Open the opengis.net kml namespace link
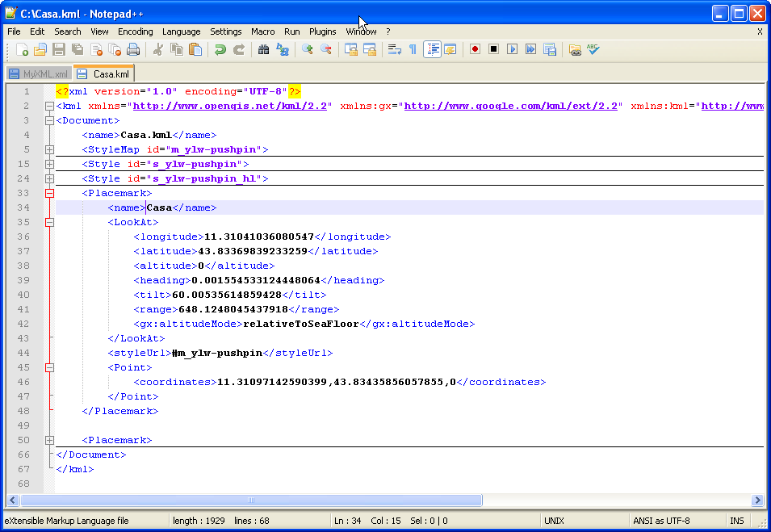 click(x=229, y=106)
